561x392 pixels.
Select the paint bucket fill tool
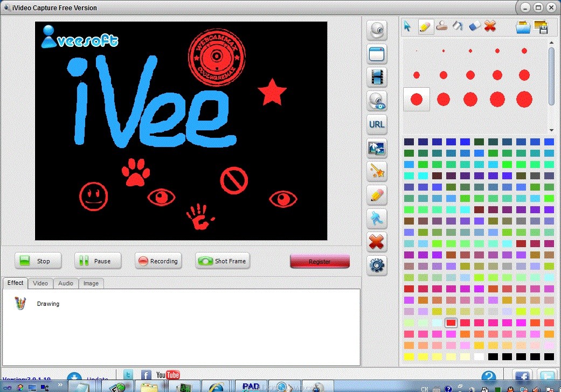point(458,26)
